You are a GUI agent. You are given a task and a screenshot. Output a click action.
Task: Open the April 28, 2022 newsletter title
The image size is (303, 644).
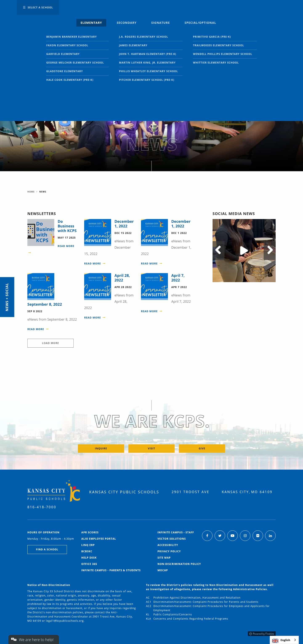pyautogui.click(x=122, y=278)
